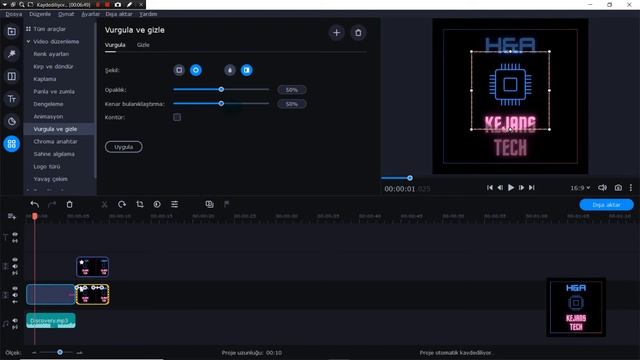Image resolution: width=640 pixels, height=360 pixels.
Task: Select the droplet fill icon next to shapes
Action: 230,70
